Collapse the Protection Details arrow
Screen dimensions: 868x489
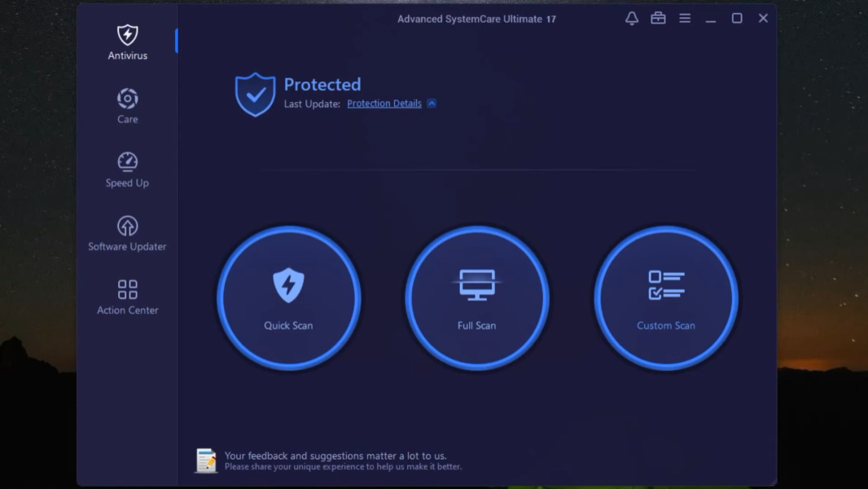[x=432, y=104]
